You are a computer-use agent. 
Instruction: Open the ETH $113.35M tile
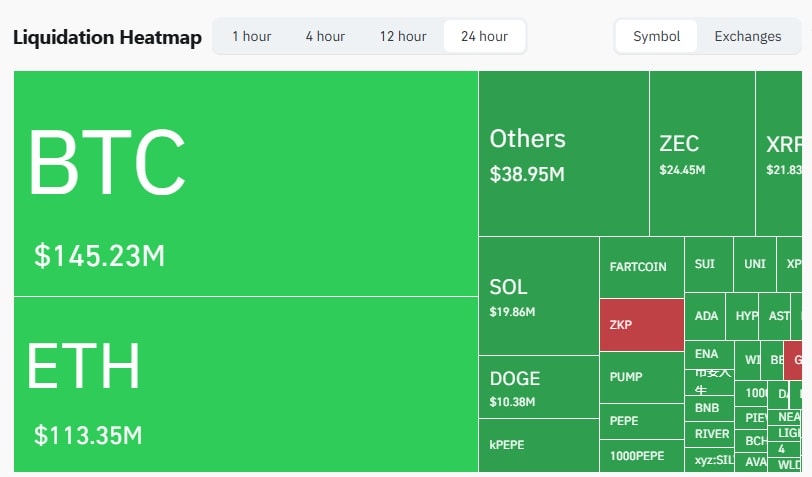(x=245, y=385)
